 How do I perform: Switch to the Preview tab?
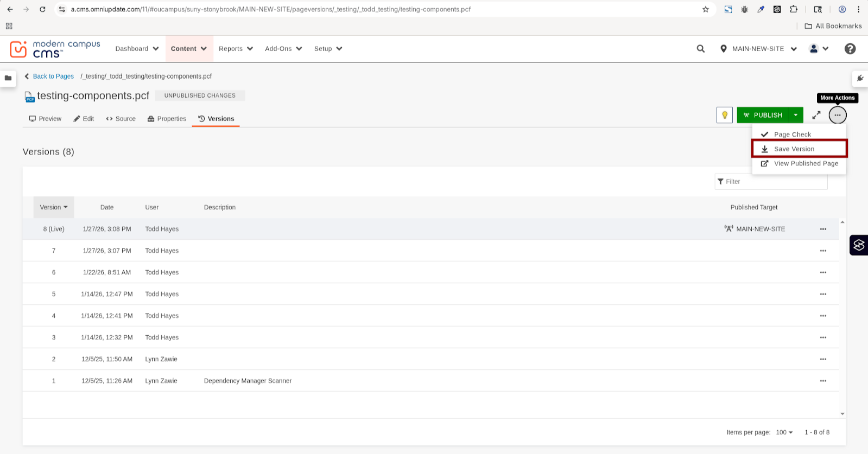pyautogui.click(x=45, y=119)
